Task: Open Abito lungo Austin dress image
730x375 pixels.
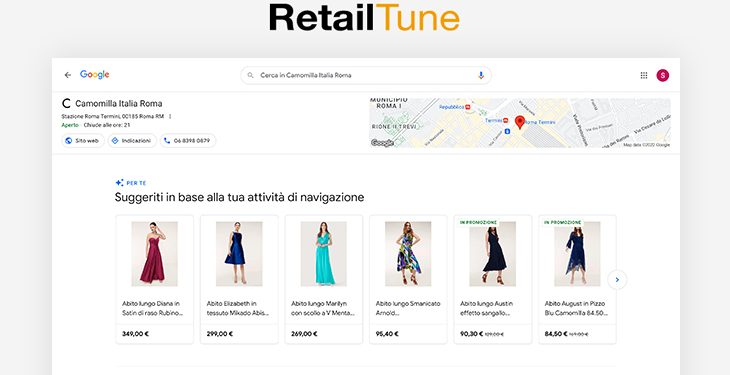Action: tap(493, 253)
